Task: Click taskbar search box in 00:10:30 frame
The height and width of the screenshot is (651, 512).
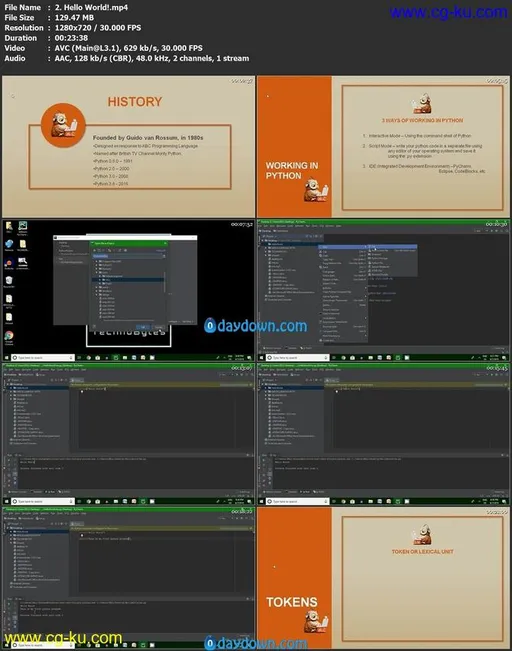Action: (x=298, y=357)
